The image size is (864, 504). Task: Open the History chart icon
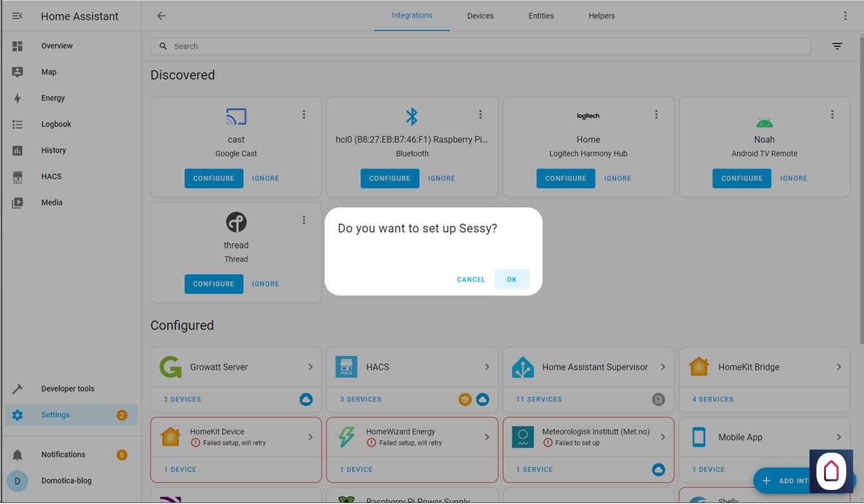click(x=17, y=151)
